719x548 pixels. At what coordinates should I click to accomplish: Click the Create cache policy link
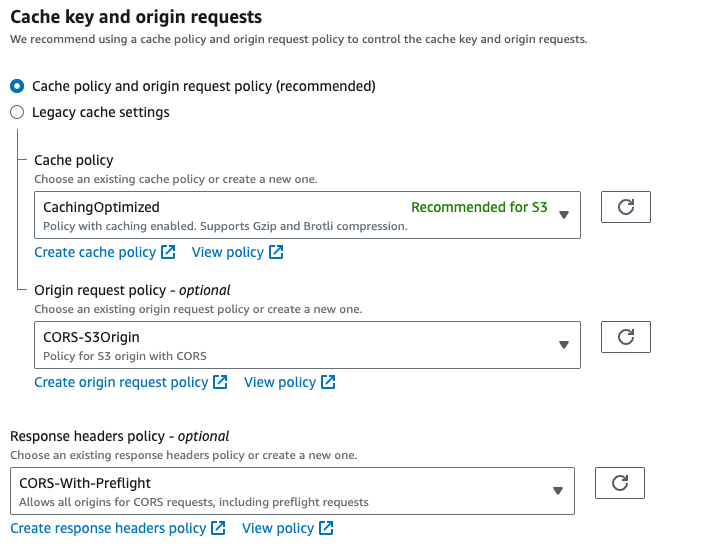(x=95, y=252)
